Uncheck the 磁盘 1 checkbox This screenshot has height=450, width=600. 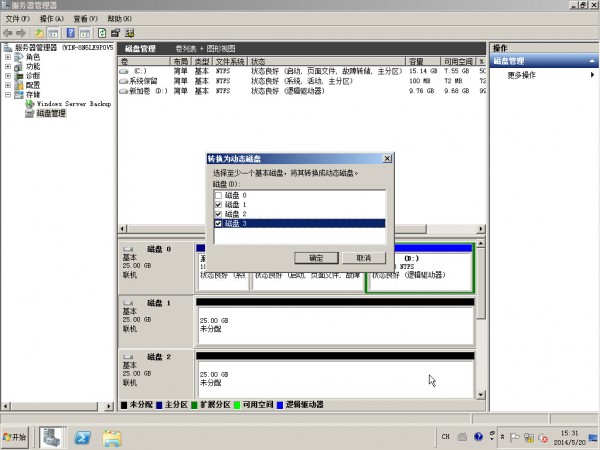click(218, 205)
